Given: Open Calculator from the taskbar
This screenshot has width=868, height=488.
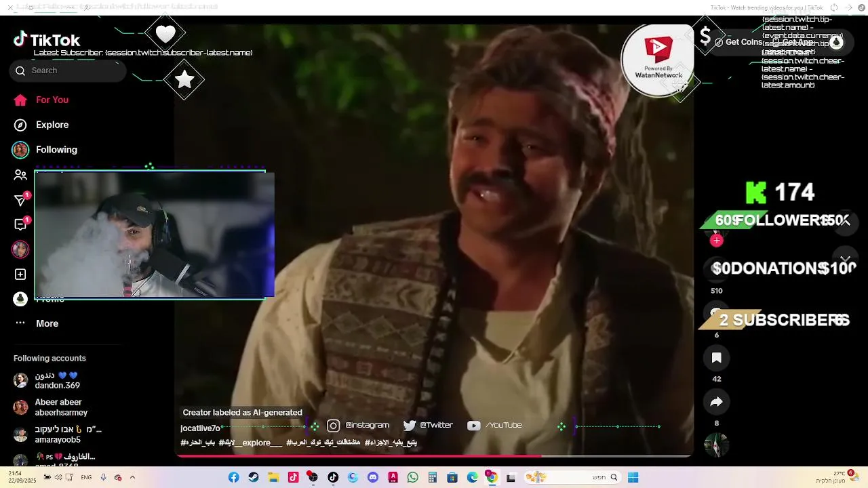Looking at the screenshot, I should click(x=433, y=478).
